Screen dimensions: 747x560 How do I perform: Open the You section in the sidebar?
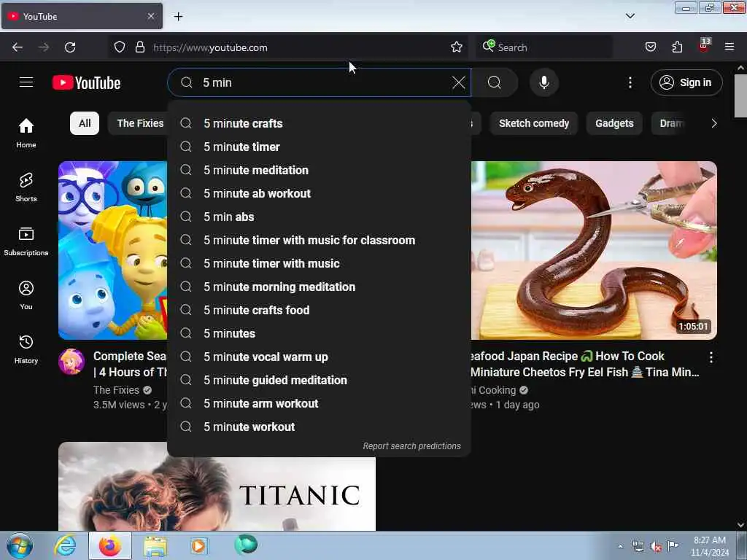26,295
